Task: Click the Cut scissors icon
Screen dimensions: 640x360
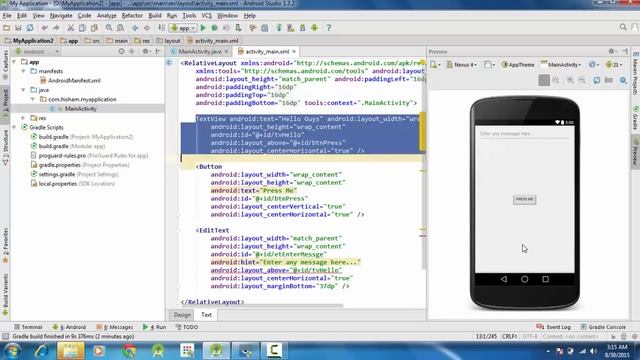Action: [x=71, y=28]
